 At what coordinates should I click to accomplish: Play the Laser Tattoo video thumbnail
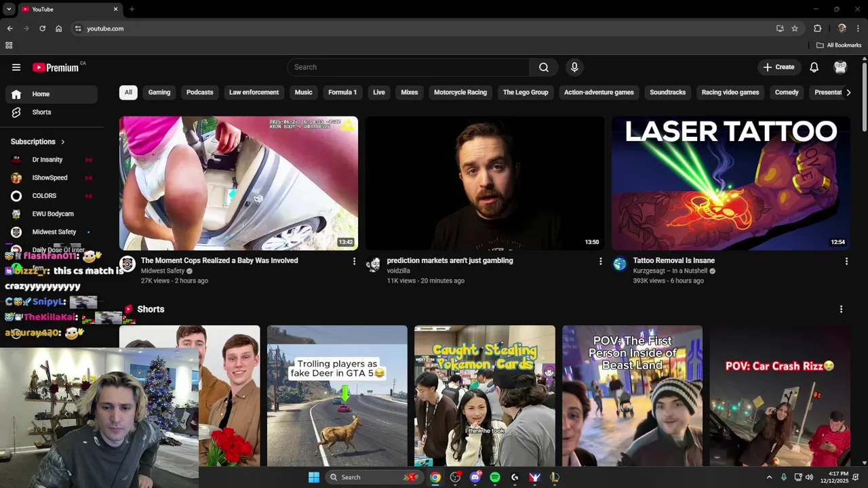pos(731,183)
